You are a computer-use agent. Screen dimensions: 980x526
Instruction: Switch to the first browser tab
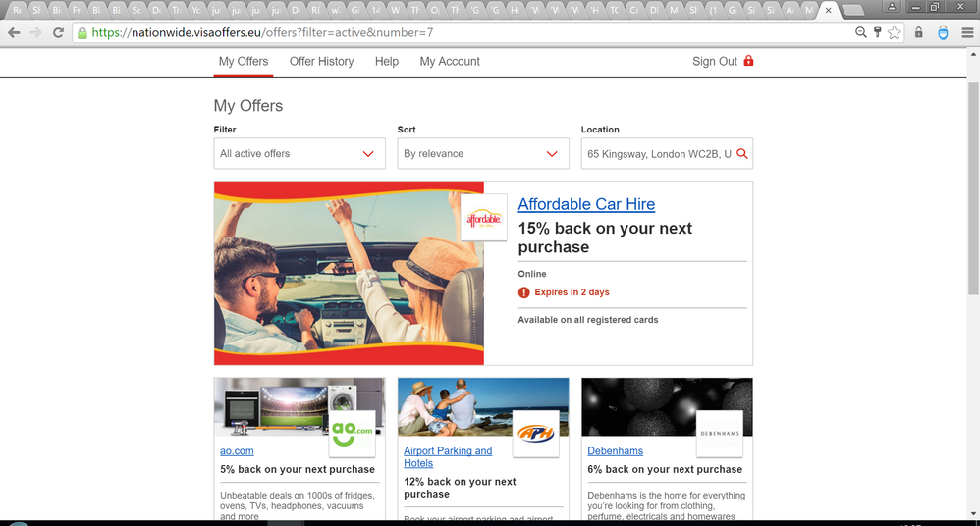[x=17, y=10]
